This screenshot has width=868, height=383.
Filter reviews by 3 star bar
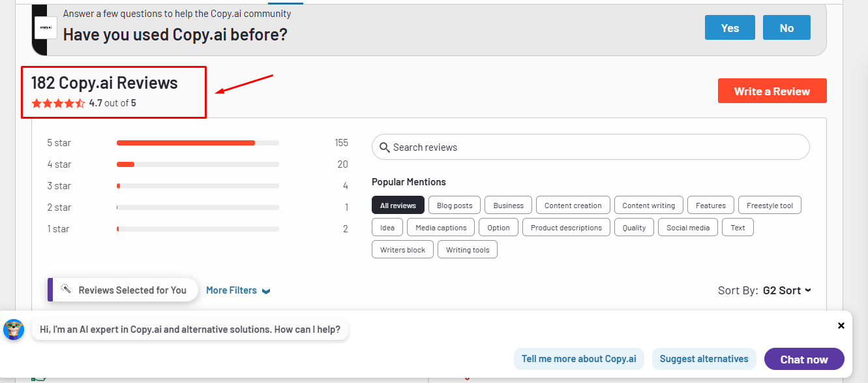tap(198, 186)
